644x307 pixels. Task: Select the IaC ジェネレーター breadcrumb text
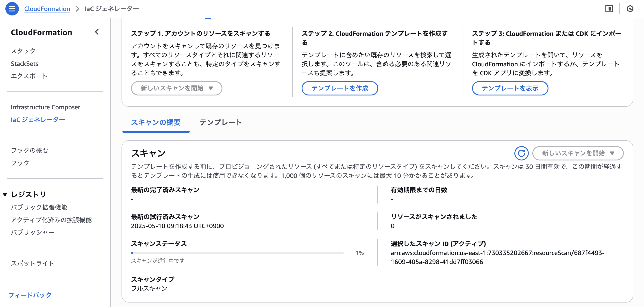point(111,9)
